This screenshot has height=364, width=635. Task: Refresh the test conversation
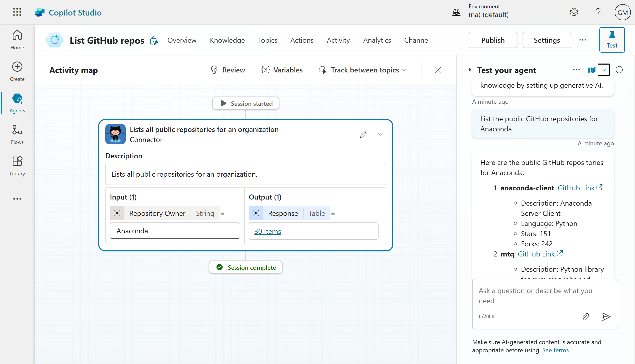coord(619,70)
